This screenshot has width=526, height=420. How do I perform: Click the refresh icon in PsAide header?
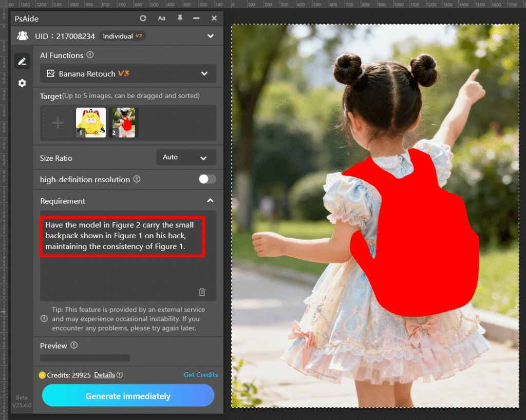[143, 18]
